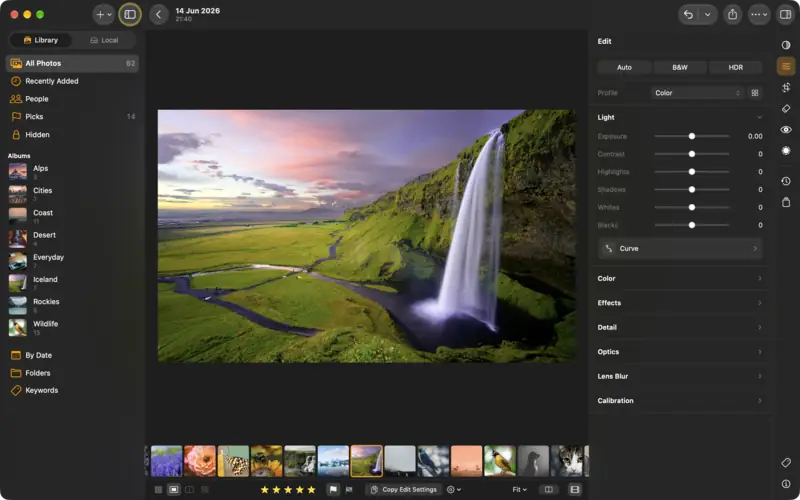Open the Crop and Rotate tool

click(x=786, y=88)
